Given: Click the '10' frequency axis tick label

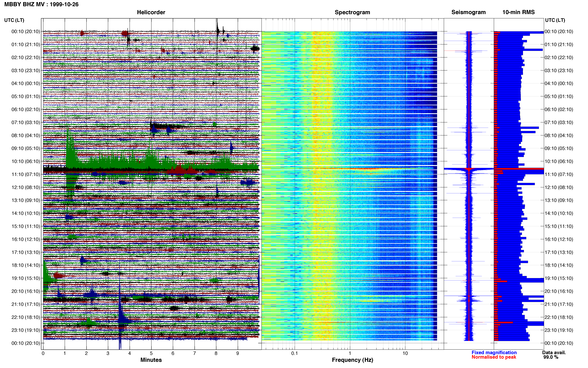Looking at the screenshot, I should (405, 353).
